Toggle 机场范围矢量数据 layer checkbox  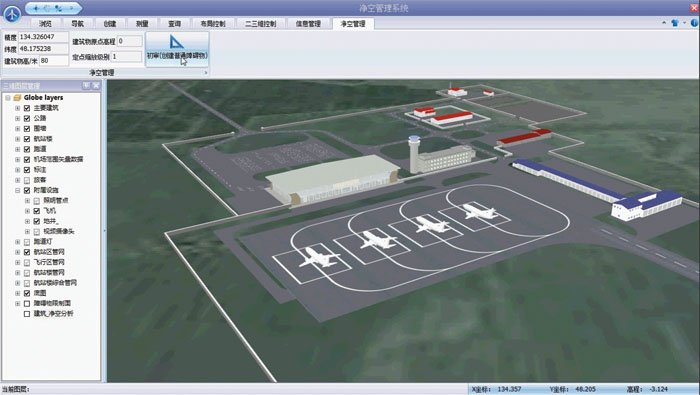tap(27, 159)
